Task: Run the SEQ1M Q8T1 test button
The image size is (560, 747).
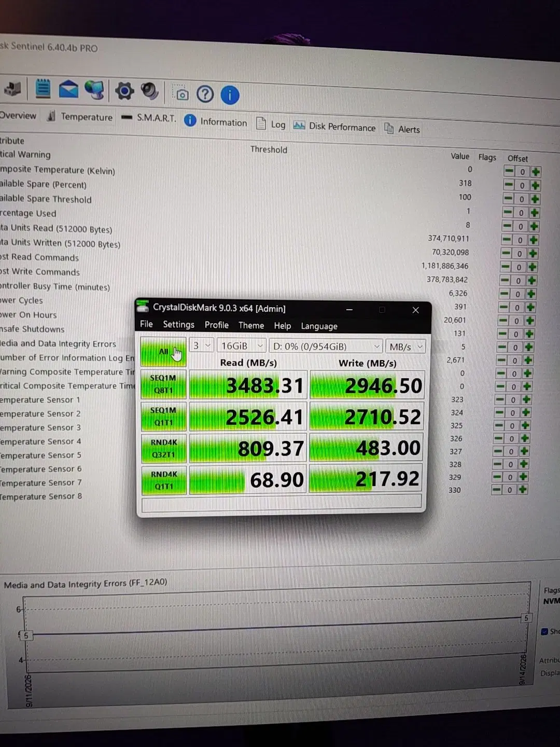Action: (x=163, y=384)
